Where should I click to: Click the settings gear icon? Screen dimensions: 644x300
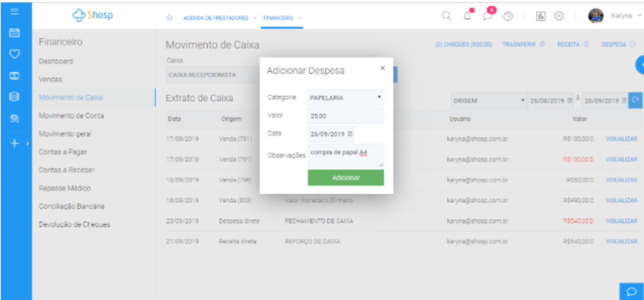click(x=559, y=16)
